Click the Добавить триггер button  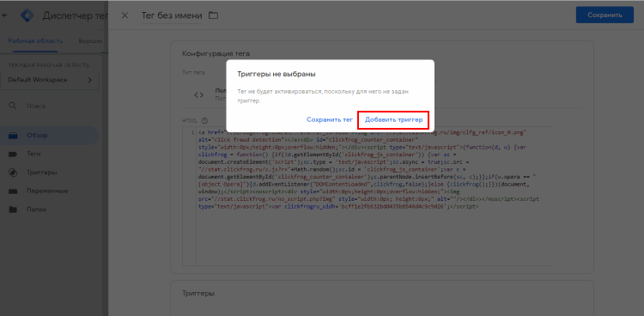click(393, 120)
